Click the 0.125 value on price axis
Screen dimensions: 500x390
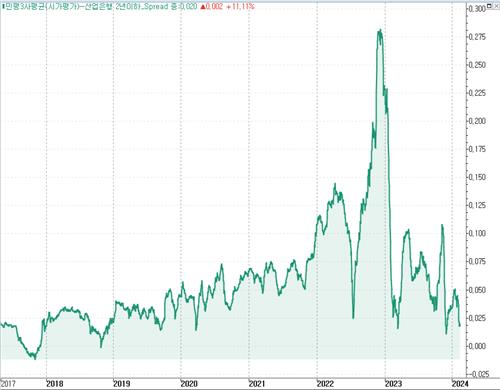pos(477,205)
